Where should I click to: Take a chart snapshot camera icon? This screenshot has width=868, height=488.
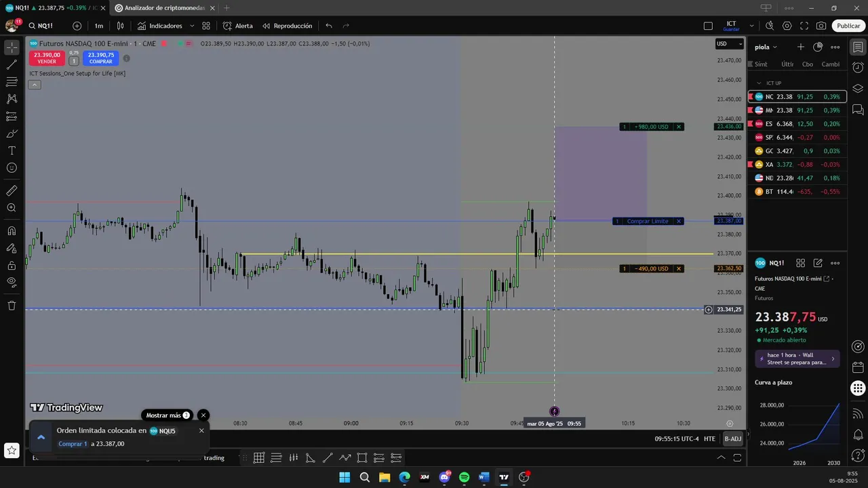[821, 26]
